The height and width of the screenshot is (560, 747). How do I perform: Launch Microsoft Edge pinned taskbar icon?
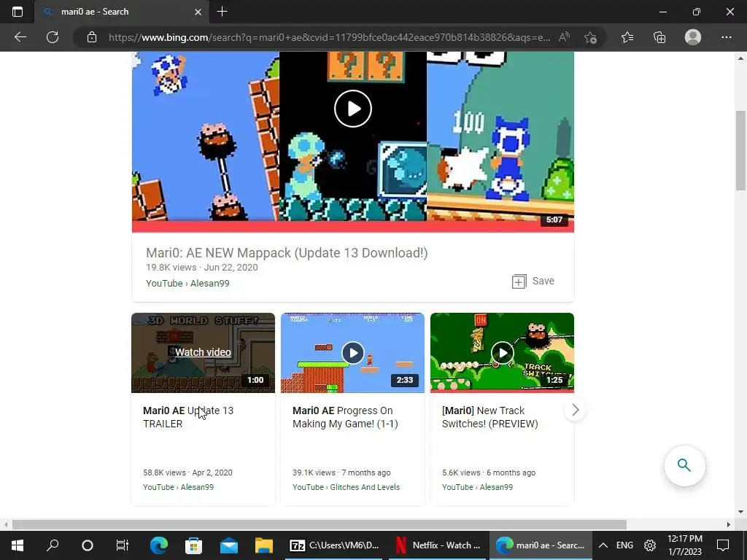(x=158, y=545)
